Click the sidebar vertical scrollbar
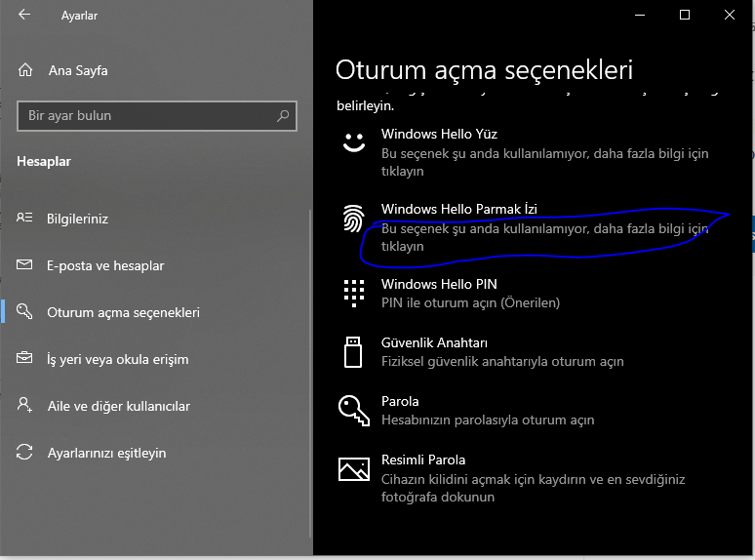Screen dimensions: 755x560 click(310, 374)
